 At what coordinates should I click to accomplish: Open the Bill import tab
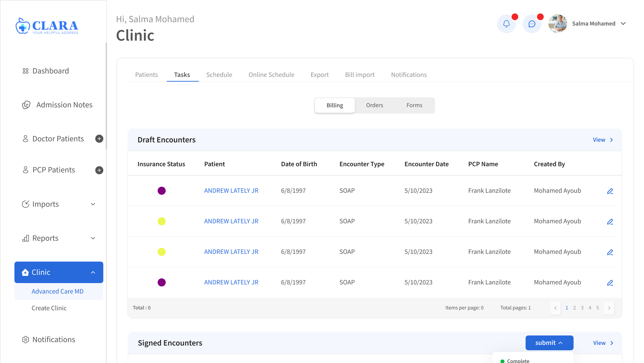tap(360, 75)
